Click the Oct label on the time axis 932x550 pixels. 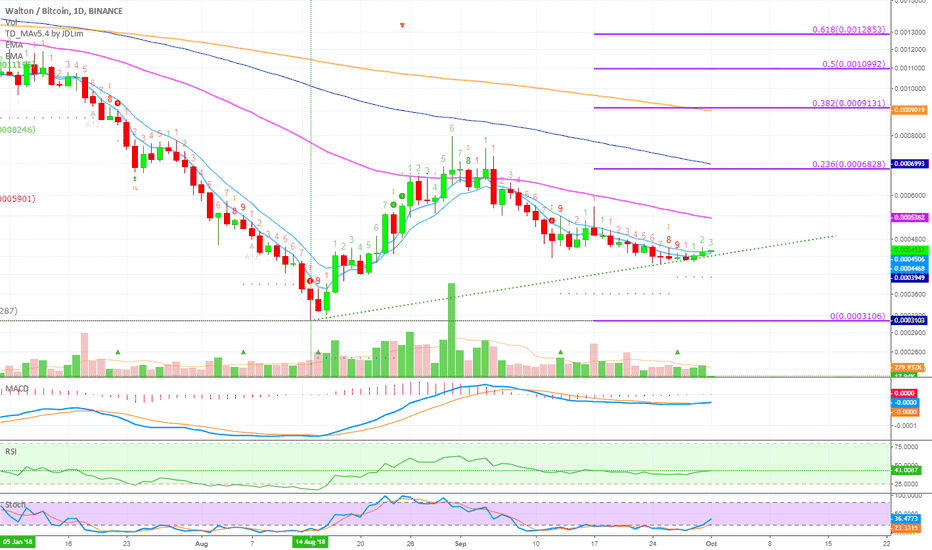pyautogui.click(x=711, y=543)
